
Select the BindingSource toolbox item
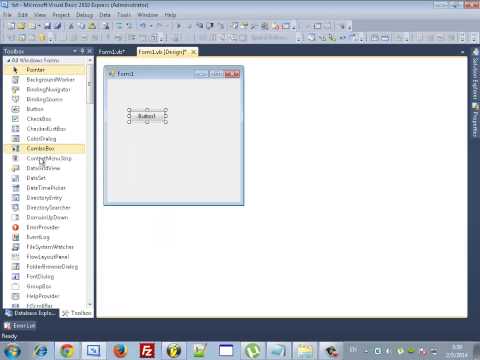(45, 99)
